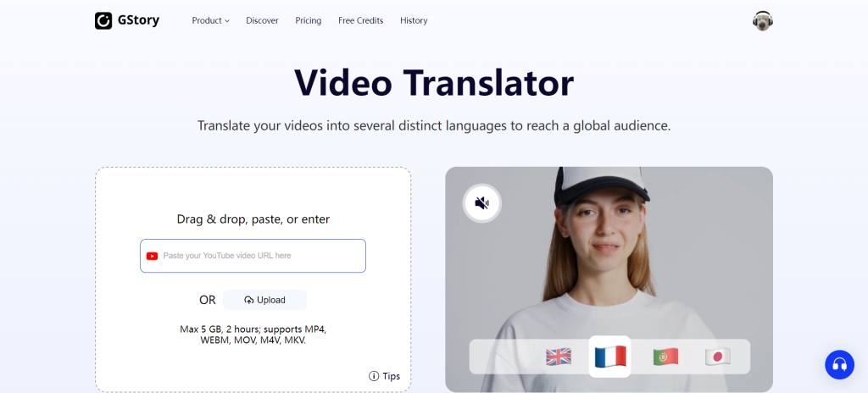Open the support headset chat button
Screen dimensions: 868x393
coord(840,364)
